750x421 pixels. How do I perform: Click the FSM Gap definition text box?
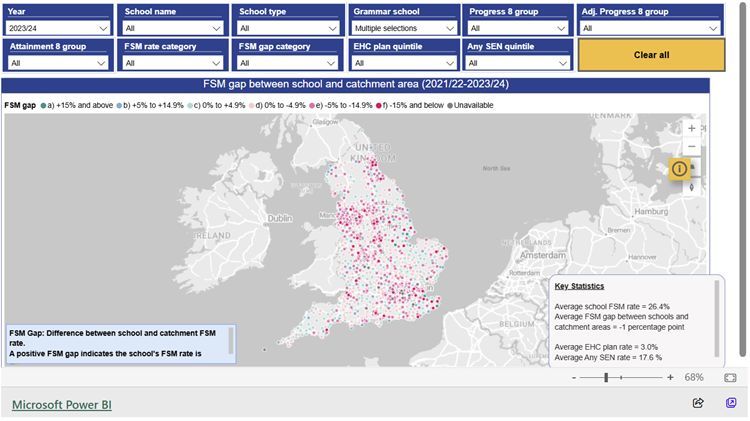121,343
